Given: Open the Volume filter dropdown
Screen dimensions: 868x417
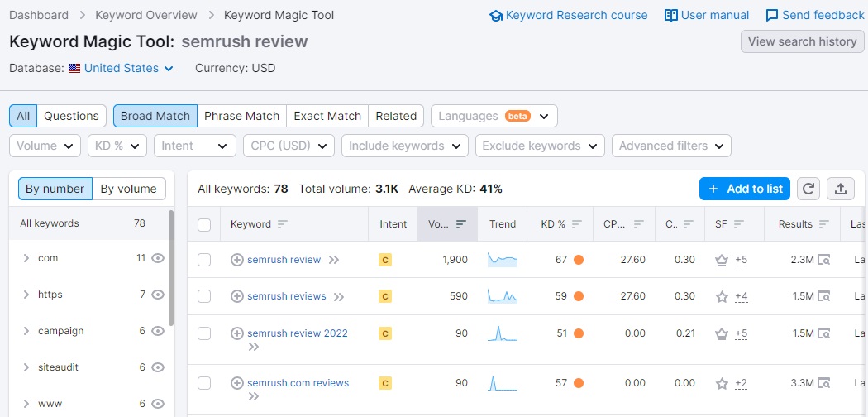Looking at the screenshot, I should pos(45,146).
